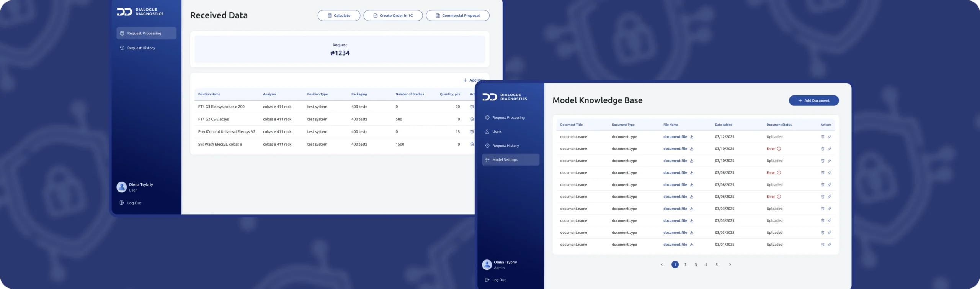Open Users section in admin sidebar

[497, 131]
